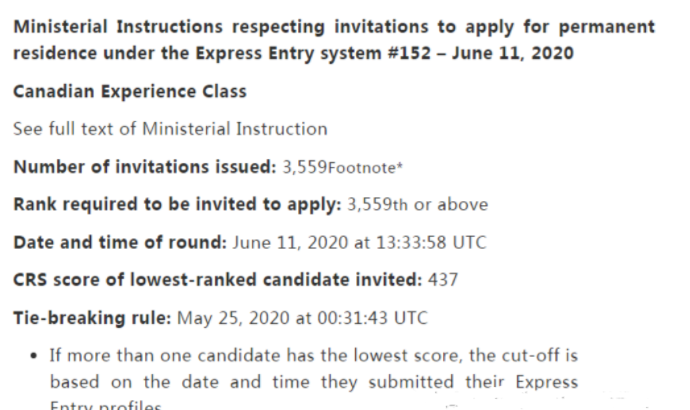Click the bullet point before 'If more than one candidate'

point(34,355)
